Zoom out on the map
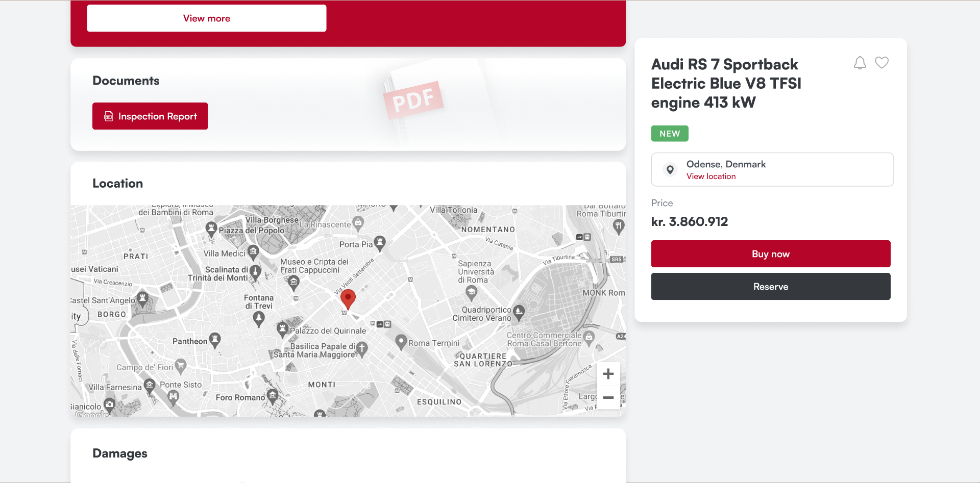The image size is (980, 483). [608, 397]
